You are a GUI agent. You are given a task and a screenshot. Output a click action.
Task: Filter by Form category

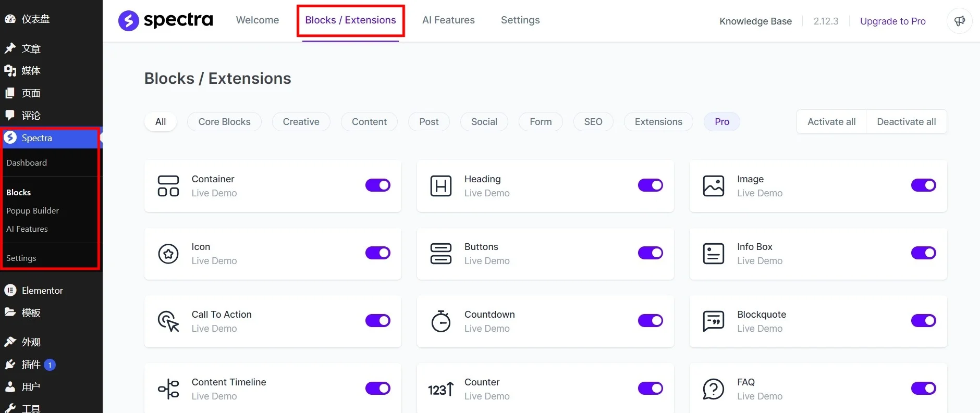[541, 122]
